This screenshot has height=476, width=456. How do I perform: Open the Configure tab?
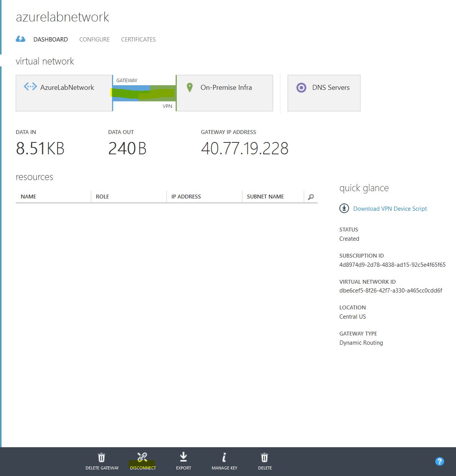coord(94,40)
